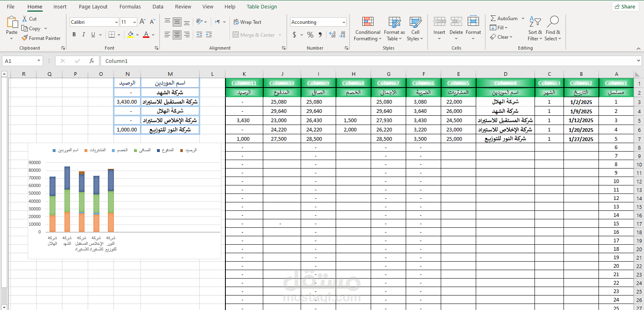Click Insert Function fx icon

click(x=92, y=61)
